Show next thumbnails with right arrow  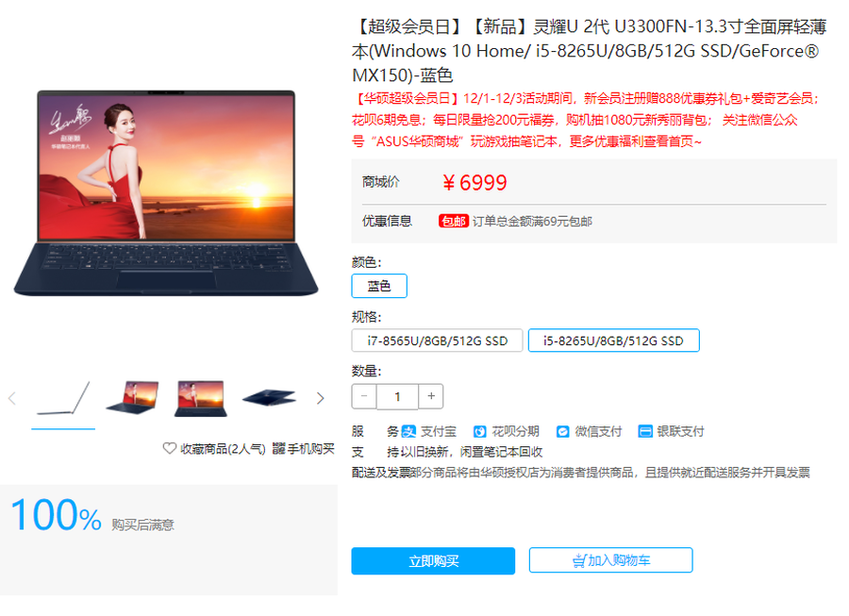point(321,399)
